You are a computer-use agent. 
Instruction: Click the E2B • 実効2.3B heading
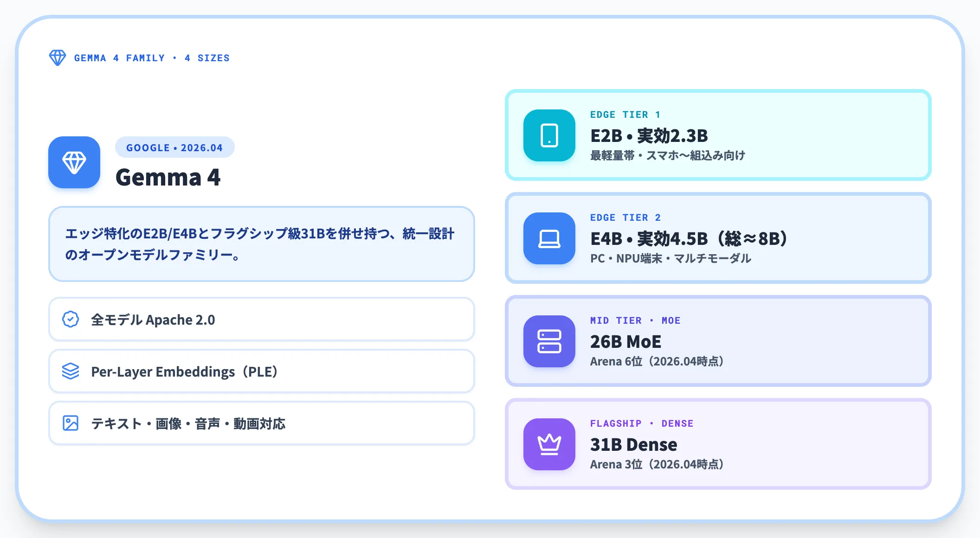coord(649,136)
